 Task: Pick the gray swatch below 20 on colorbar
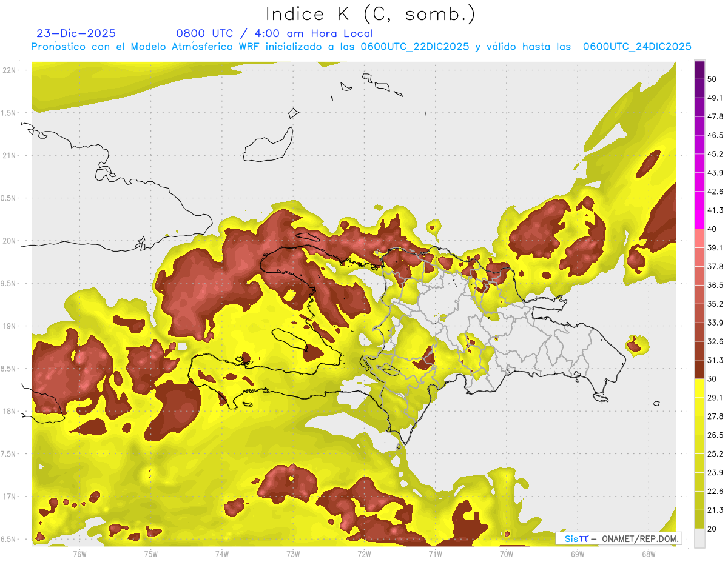coord(699,538)
